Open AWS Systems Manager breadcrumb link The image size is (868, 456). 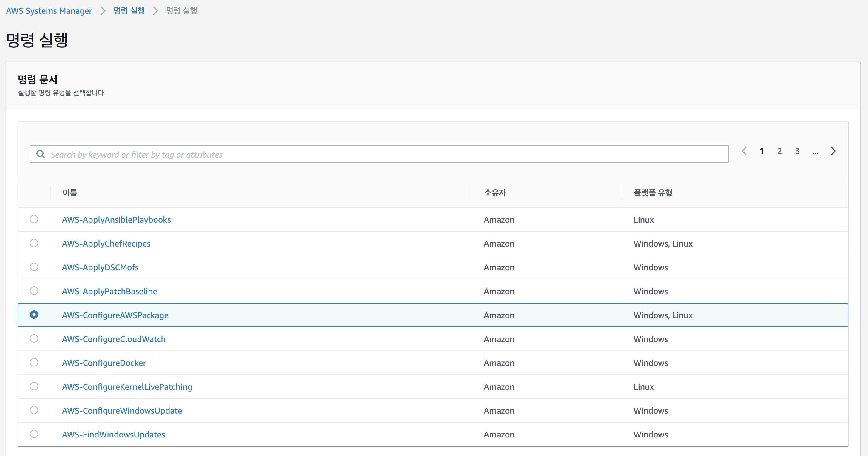49,11
